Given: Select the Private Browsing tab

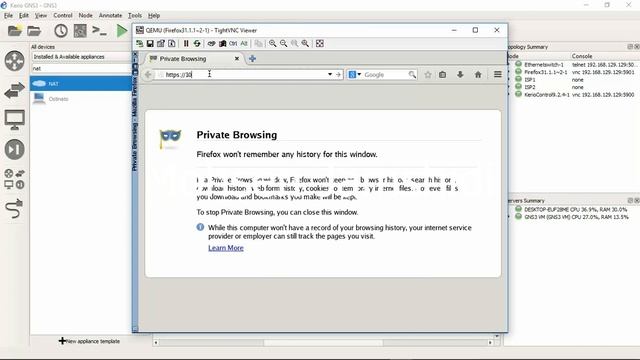Looking at the screenshot, I should point(193,59).
